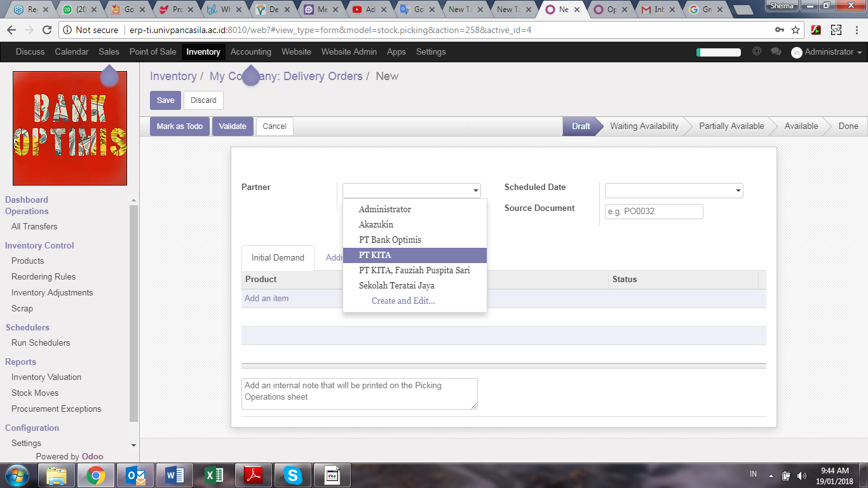Screen dimensions: 868x488
Task: Choose Sekolah Teratai Jaya as partner
Action: pyautogui.click(x=397, y=285)
